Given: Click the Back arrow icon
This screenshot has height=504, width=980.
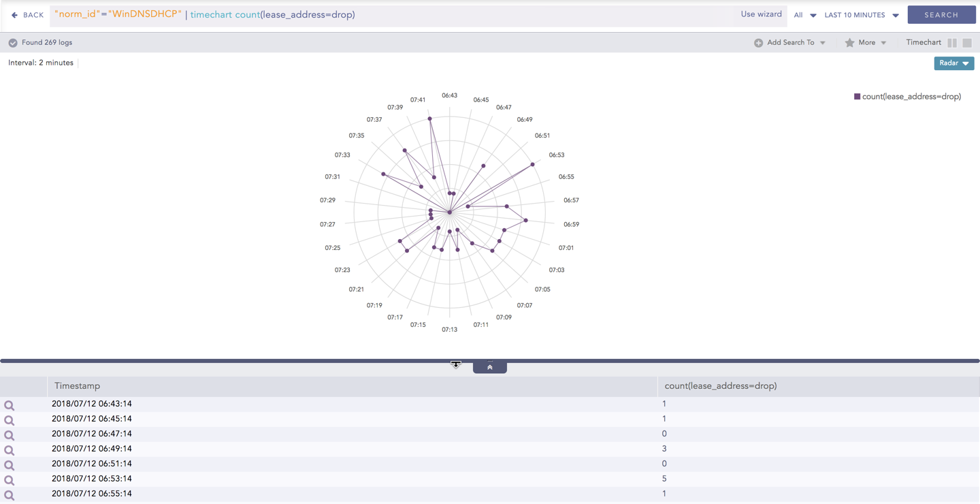Looking at the screenshot, I should tap(14, 15).
